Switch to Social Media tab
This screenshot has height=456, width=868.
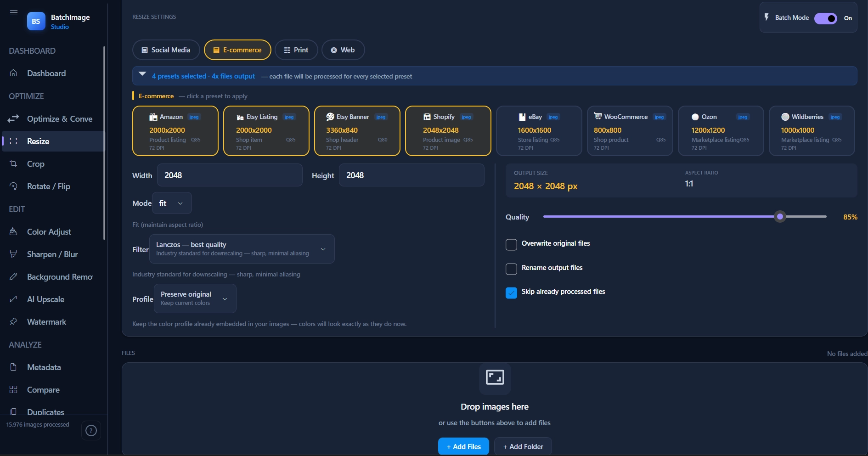tap(166, 50)
